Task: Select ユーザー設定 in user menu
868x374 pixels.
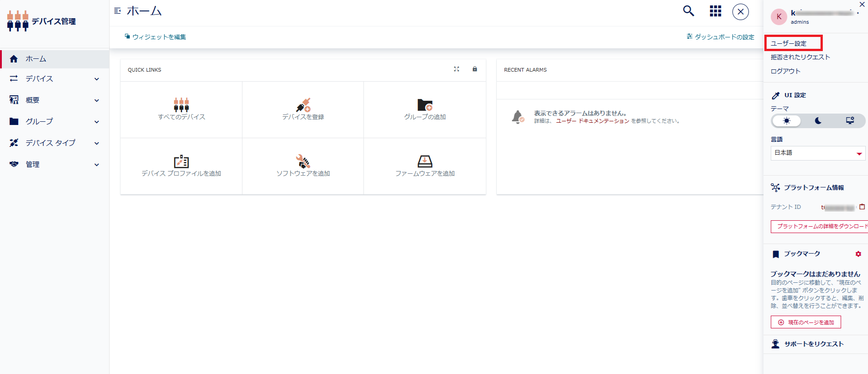Action: (x=789, y=43)
